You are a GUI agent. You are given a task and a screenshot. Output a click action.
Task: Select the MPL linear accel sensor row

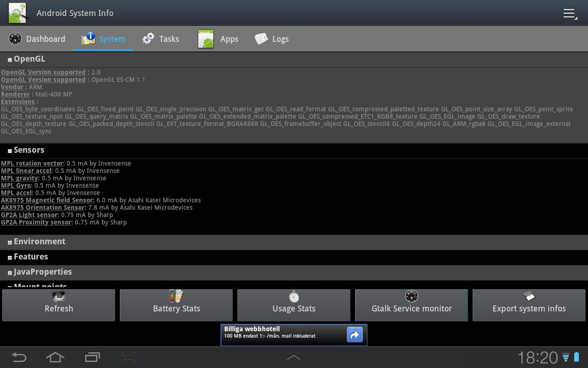pyautogui.click(x=60, y=171)
